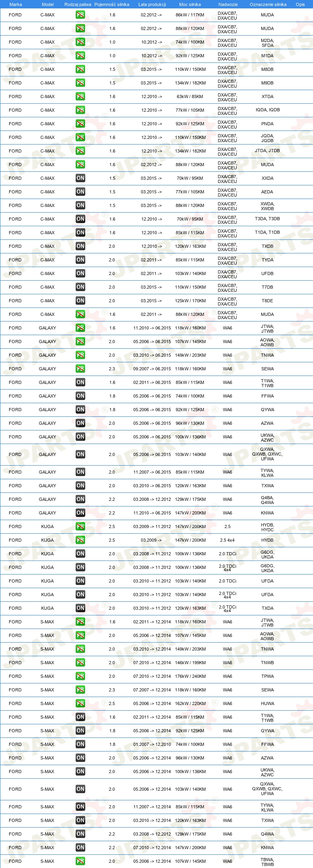Select the 09.2007 -> 06.2015 production years
The height and width of the screenshot is (868, 313).
pyautogui.click(x=152, y=369)
